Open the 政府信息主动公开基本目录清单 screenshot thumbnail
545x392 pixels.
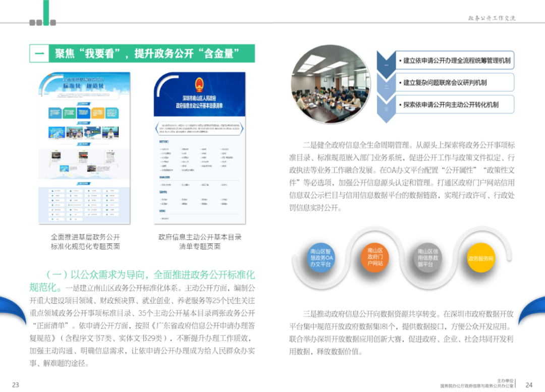click(199, 148)
